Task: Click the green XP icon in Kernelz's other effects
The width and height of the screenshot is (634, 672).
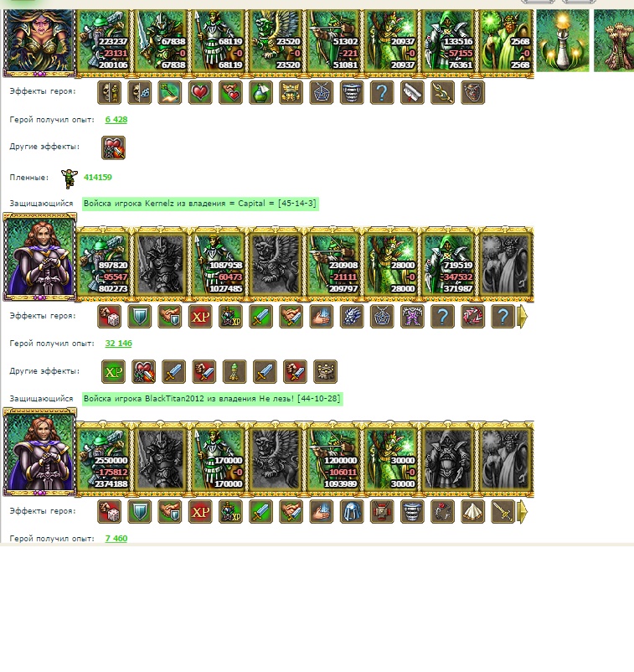Action: [x=114, y=371]
